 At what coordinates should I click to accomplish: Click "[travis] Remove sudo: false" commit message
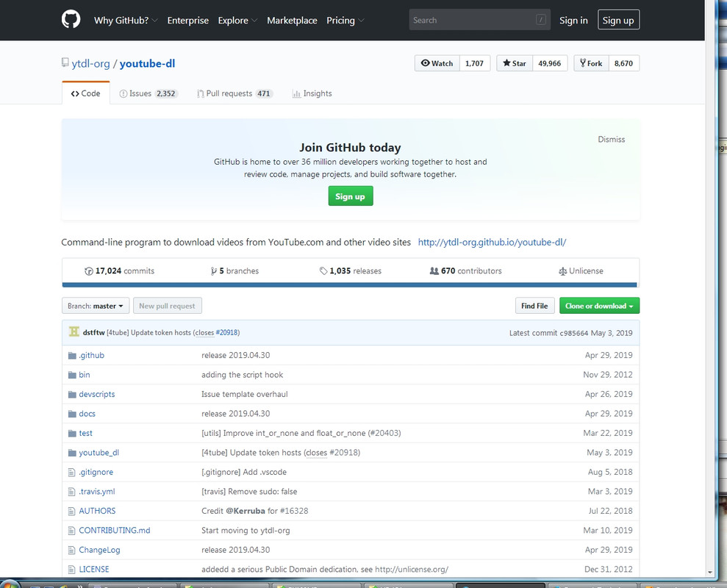[x=249, y=492]
